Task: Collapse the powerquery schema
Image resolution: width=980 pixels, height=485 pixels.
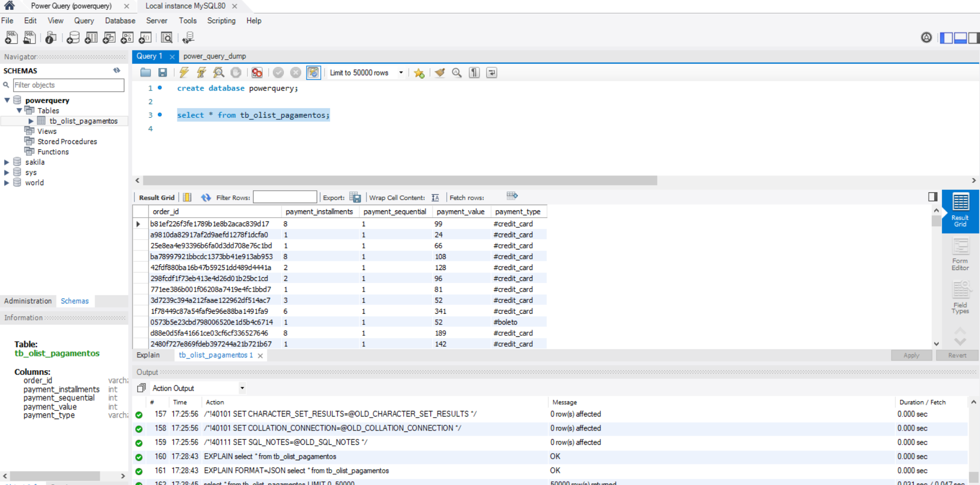Action: (7, 100)
